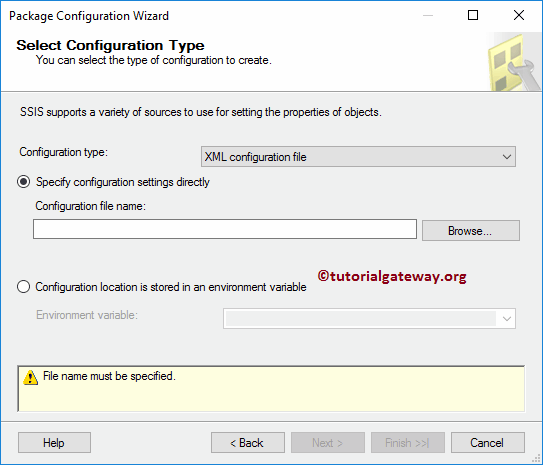
Task: Click the 'File name must be specified.' message text
Action: coord(109,376)
